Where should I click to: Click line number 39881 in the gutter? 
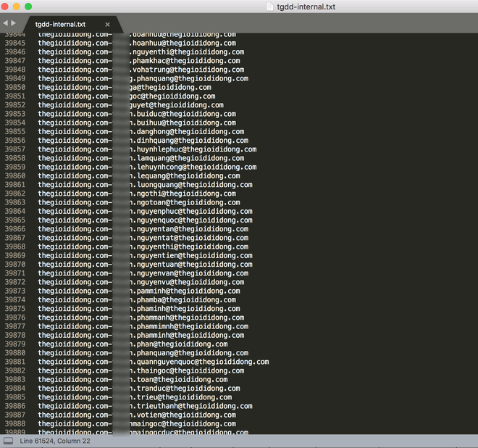coord(14,362)
